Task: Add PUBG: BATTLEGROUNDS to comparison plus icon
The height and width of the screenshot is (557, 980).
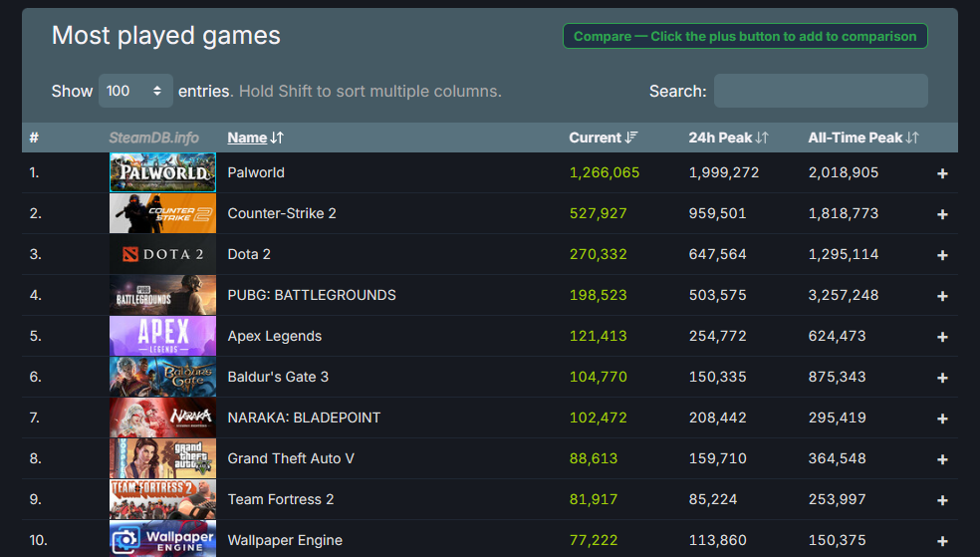Action: tap(942, 296)
